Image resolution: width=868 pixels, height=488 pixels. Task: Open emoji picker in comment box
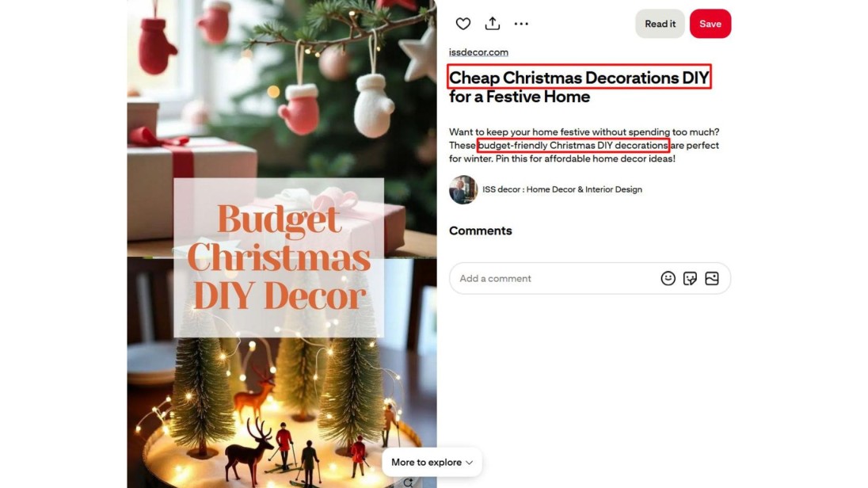(x=668, y=278)
